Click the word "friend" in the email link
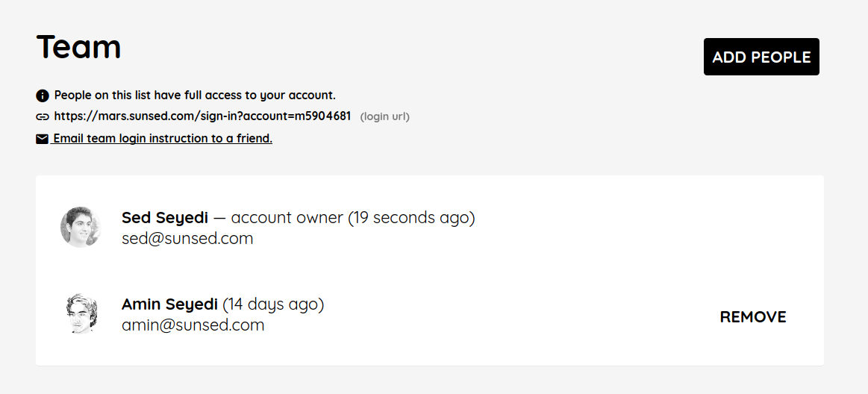Screen dimensions: 868x394 (253, 139)
